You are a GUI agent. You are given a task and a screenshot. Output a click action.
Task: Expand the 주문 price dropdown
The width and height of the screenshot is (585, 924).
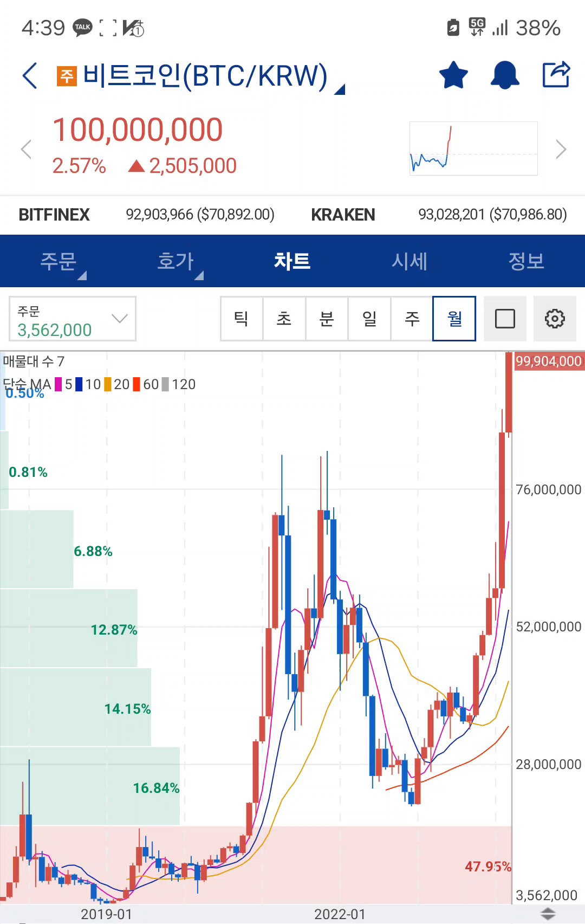pyautogui.click(x=73, y=319)
